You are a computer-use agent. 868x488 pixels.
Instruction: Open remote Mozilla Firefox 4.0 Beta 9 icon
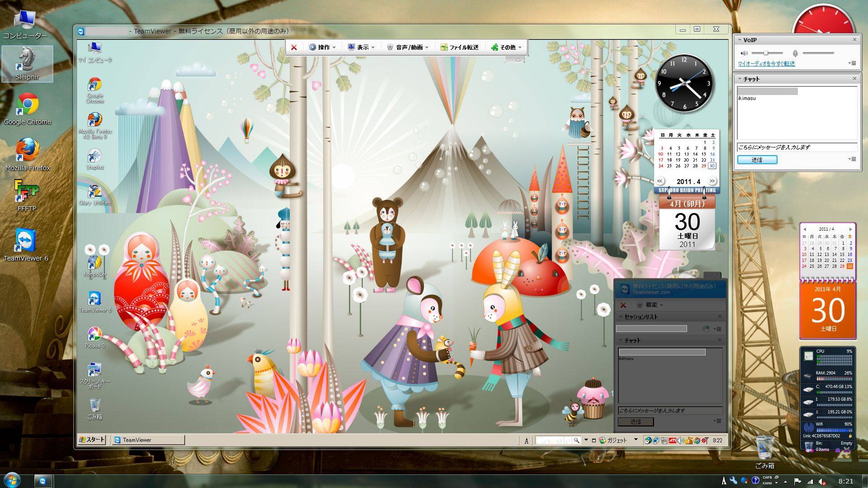(95, 126)
